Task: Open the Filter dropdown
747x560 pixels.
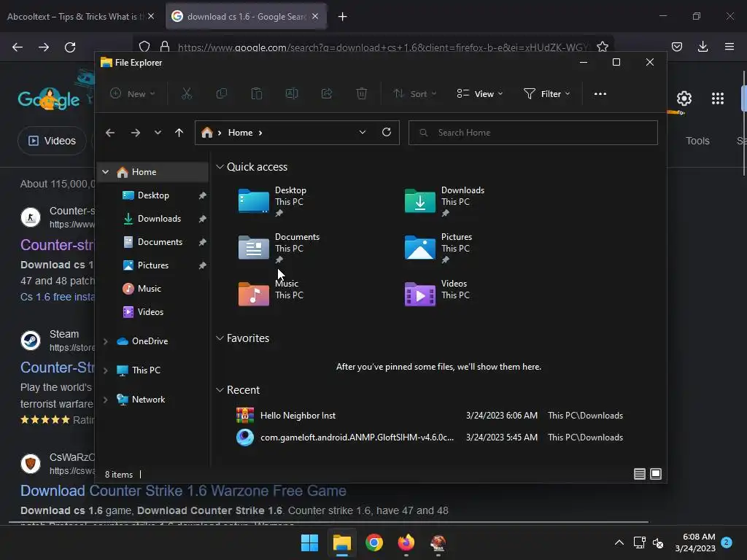Action: pos(547,94)
